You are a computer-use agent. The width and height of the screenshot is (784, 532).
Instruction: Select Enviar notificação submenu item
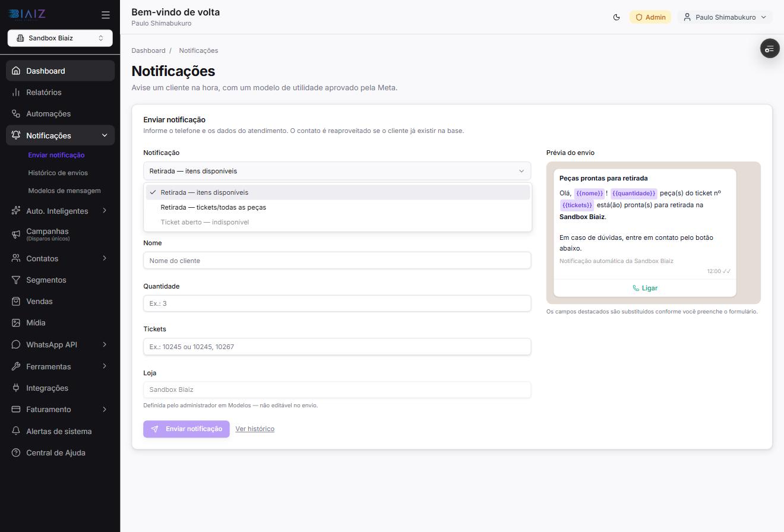point(56,155)
